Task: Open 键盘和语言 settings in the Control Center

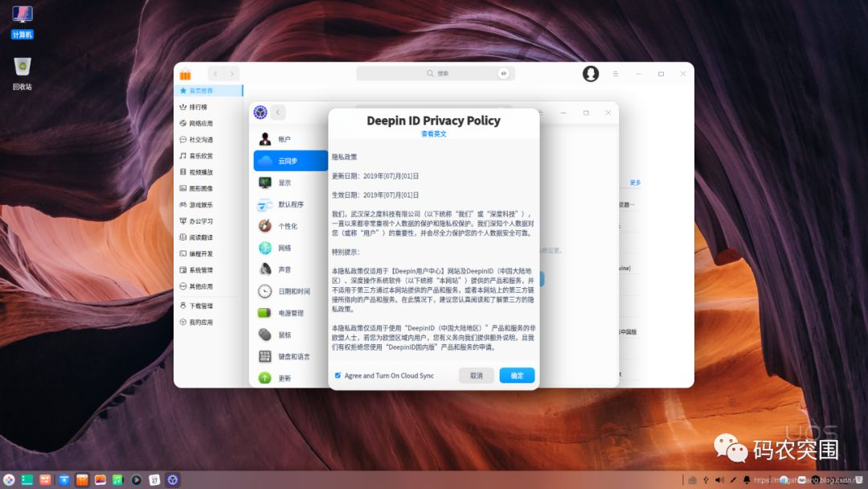Action: point(291,356)
